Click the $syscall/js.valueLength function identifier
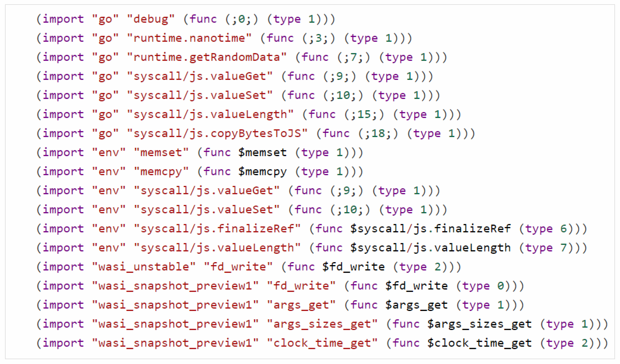 click(x=431, y=248)
